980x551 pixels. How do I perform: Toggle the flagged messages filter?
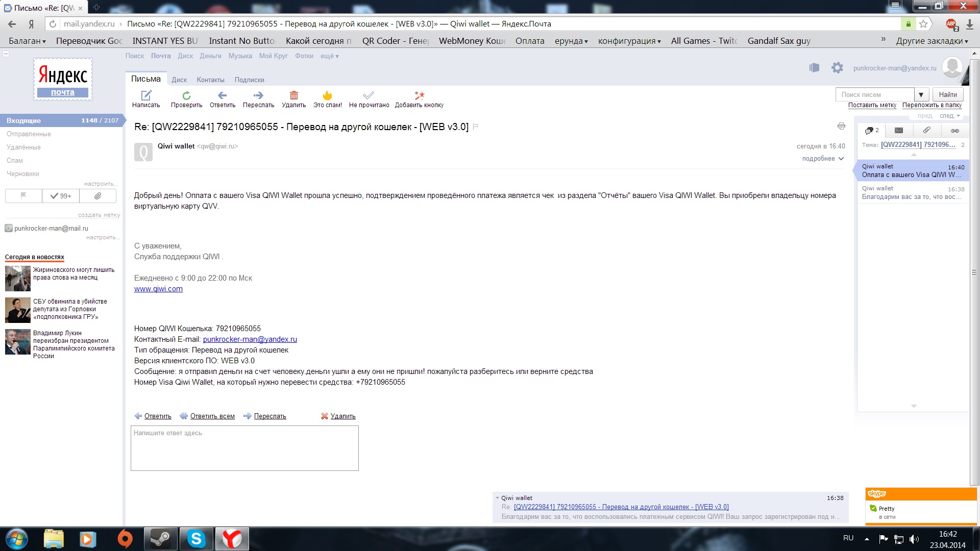(x=23, y=196)
